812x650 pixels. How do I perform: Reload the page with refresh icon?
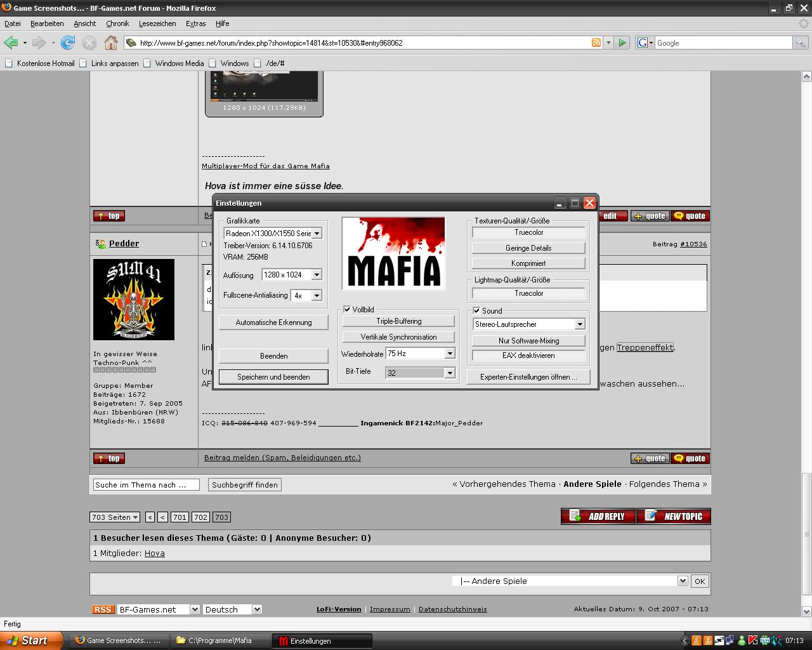pos(68,43)
